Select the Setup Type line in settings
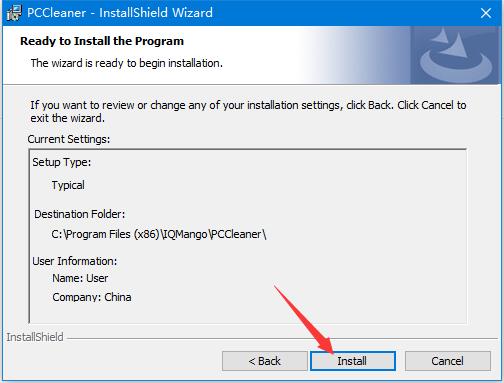The height and width of the screenshot is (383, 504). (x=62, y=162)
